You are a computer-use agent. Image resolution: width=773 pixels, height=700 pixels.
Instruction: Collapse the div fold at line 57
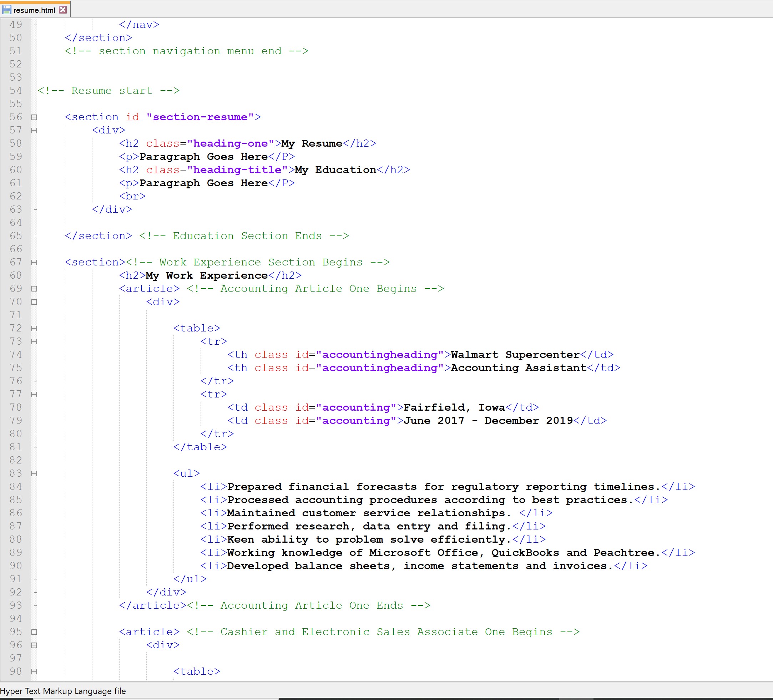tap(34, 130)
